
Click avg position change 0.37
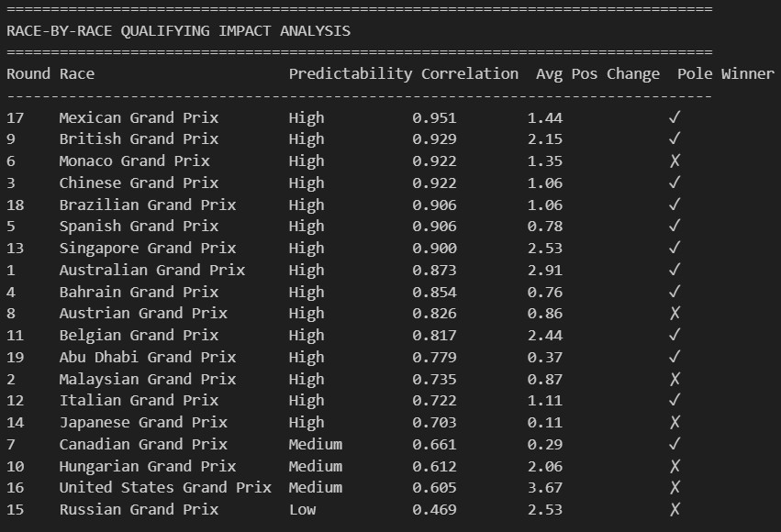pyautogui.click(x=545, y=357)
